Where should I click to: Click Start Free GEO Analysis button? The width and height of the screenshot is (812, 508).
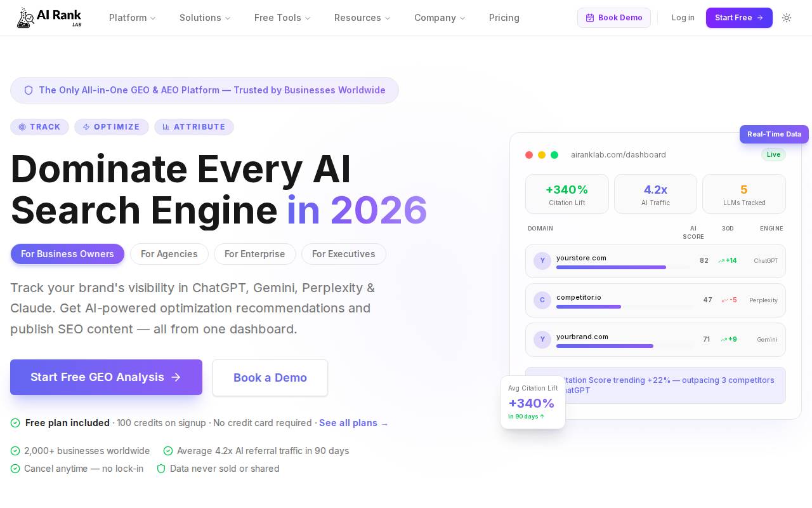coord(106,377)
